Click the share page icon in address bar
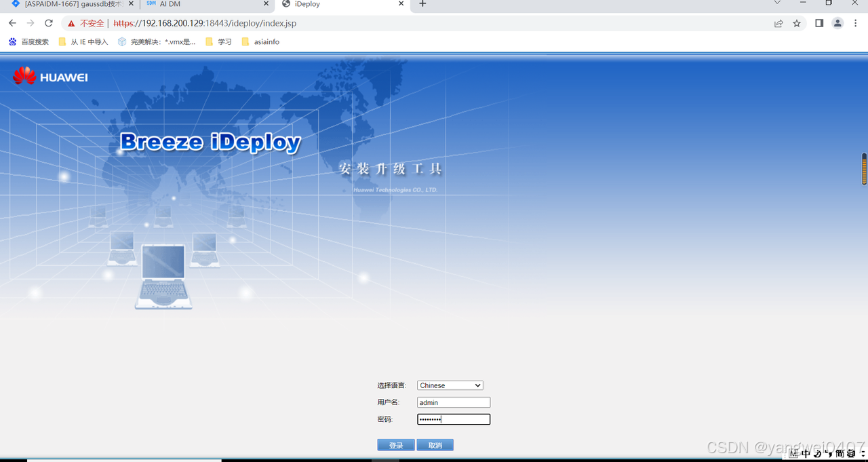868x462 pixels. point(778,23)
